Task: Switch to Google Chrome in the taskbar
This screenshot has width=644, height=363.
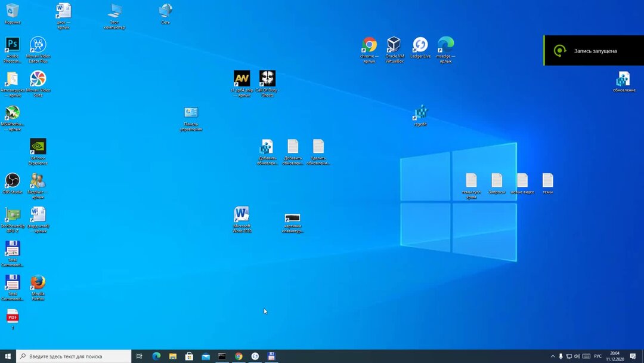Action: [x=238, y=356]
